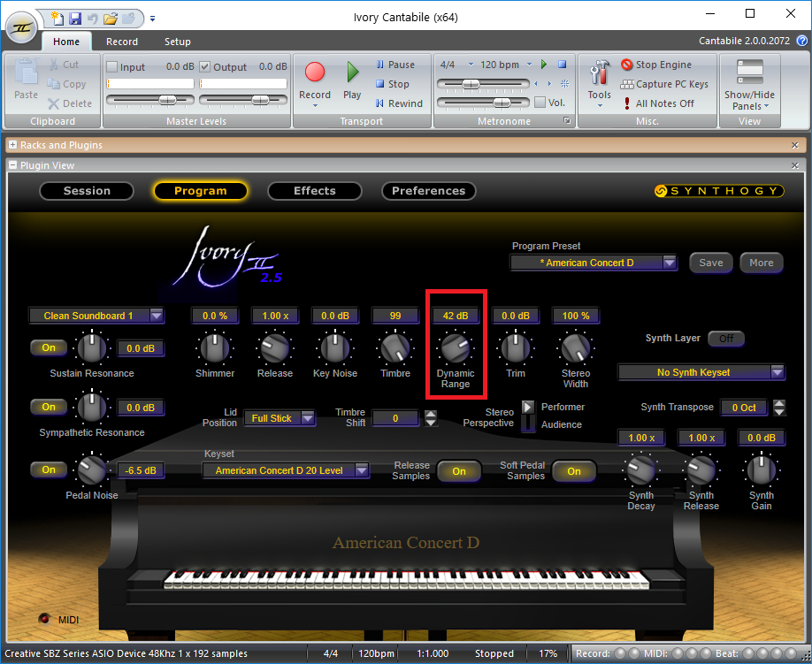Click Save program preset button

coord(711,263)
